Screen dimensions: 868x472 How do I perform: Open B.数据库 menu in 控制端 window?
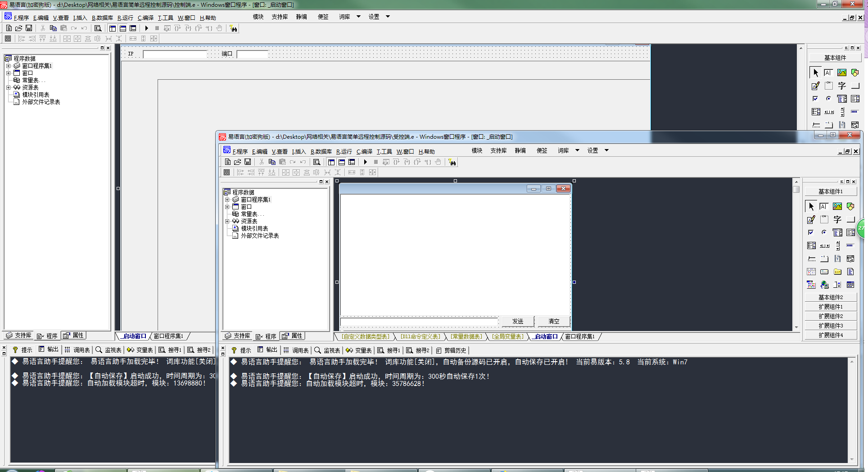(102, 18)
